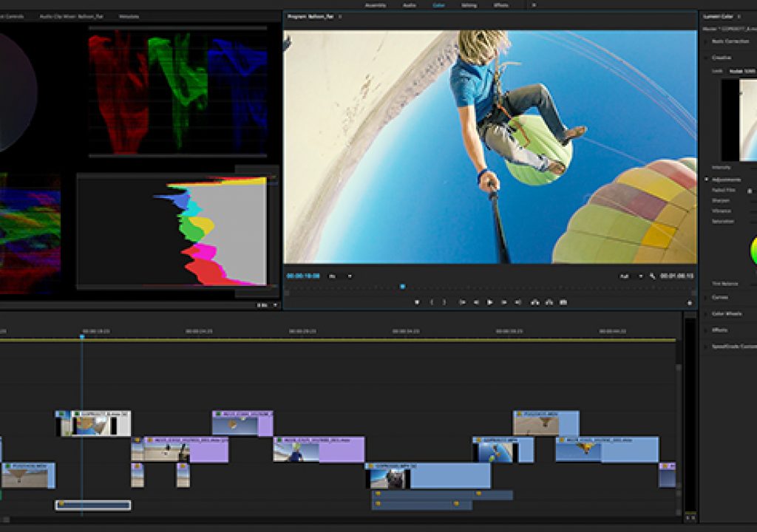
Task: Click the Mark Out bracket button
Action: 444,302
